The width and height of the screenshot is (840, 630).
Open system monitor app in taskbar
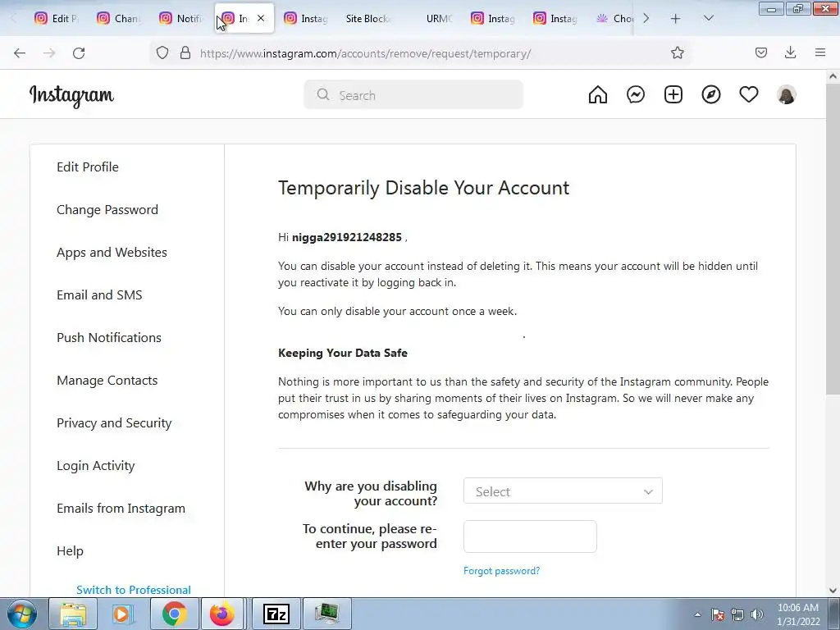pos(326,614)
